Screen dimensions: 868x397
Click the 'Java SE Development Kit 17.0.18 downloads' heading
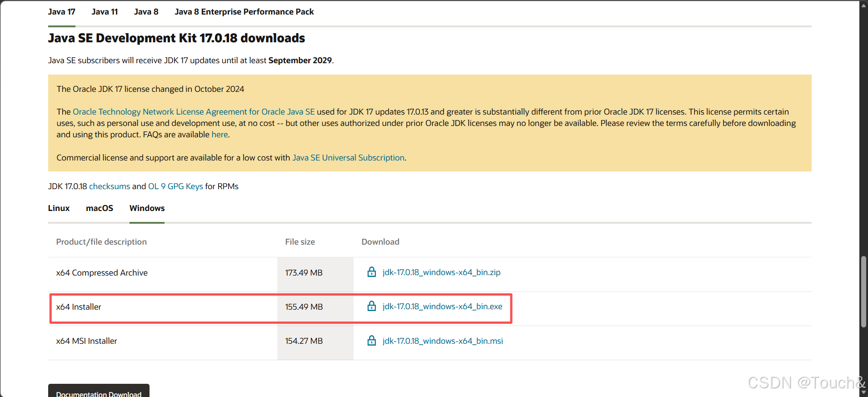point(176,38)
